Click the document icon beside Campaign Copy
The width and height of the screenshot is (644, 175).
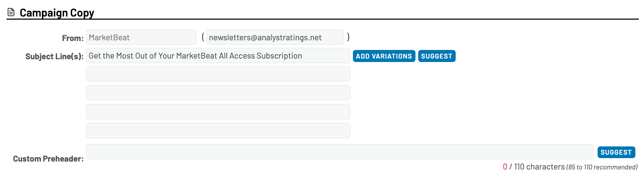tap(11, 12)
